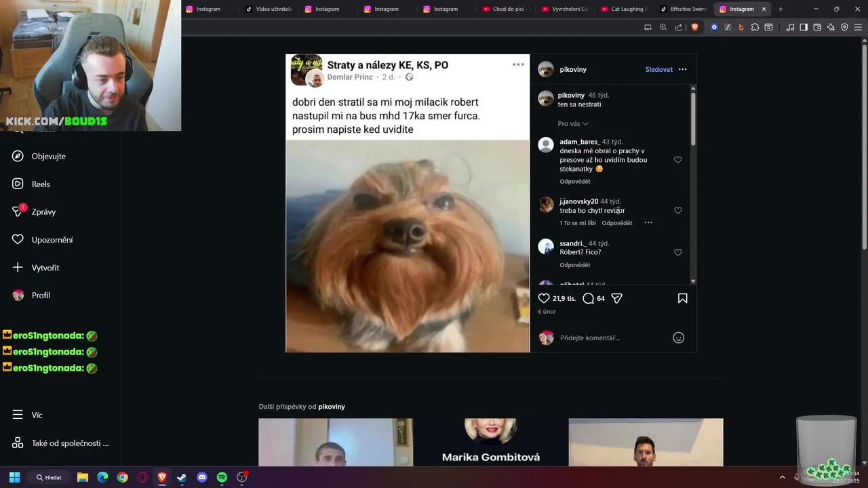Open the Marika Gombitová post thumbnail
868x488 pixels.
click(491, 442)
